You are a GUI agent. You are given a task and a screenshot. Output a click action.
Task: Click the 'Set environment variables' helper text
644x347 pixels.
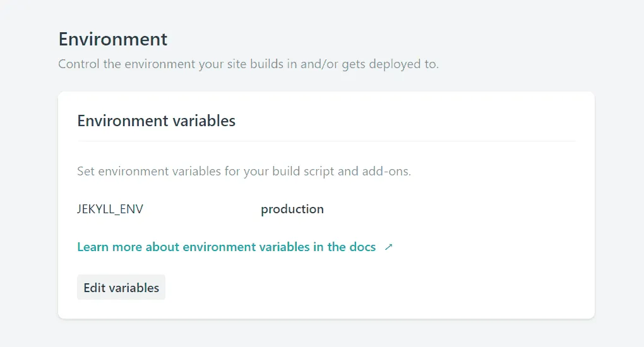click(x=244, y=172)
